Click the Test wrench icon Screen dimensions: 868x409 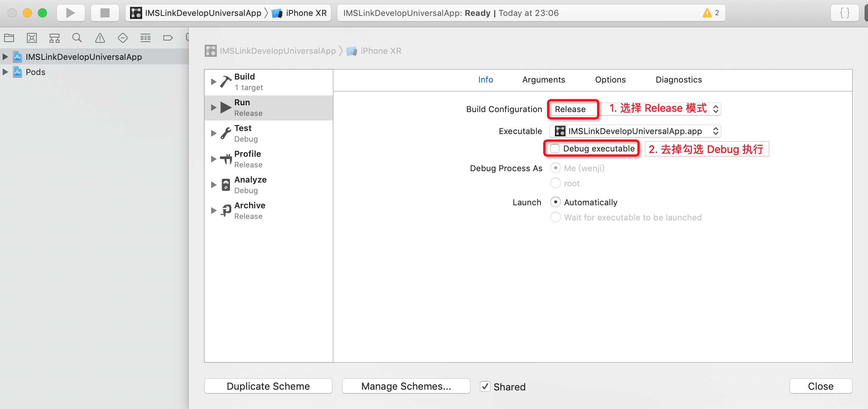[226, 133]
